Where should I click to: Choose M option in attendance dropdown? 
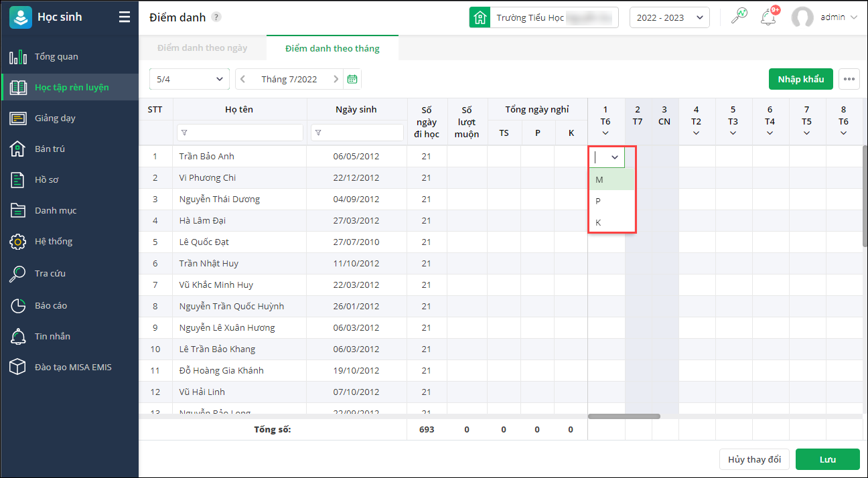(612, 179)
